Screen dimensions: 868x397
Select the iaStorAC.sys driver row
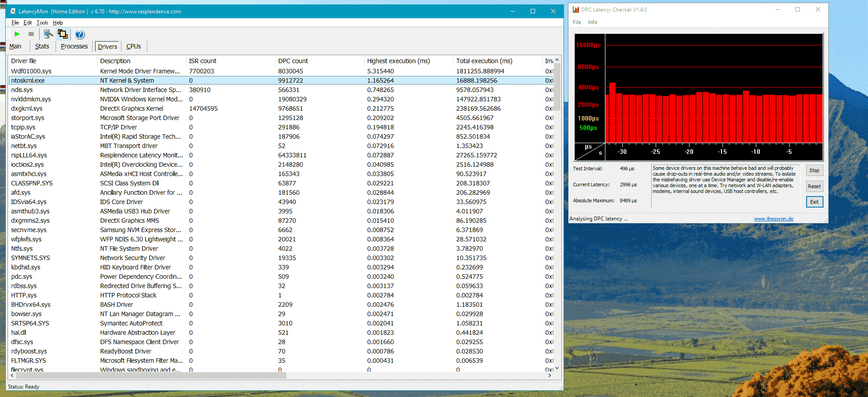pyautogui.click(x=281, y=136)
